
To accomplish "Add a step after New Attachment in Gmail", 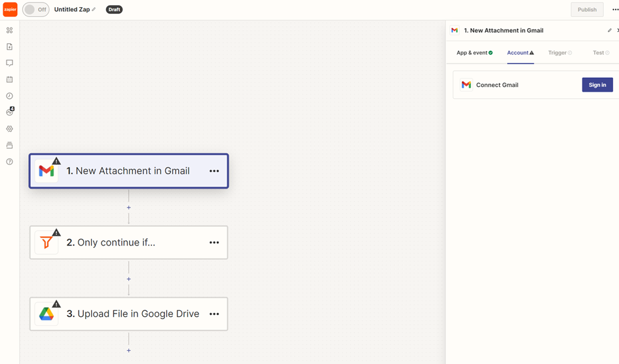I will point(128,208).
